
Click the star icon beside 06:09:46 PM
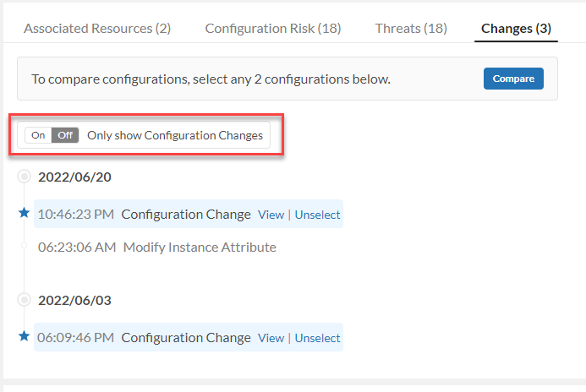24,336
